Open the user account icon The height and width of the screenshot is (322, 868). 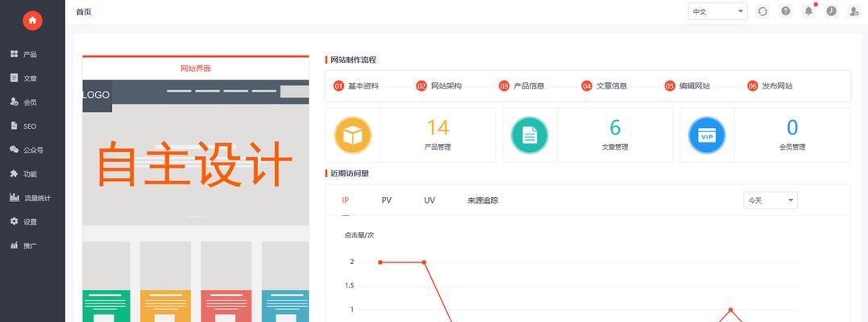point(854,11)
